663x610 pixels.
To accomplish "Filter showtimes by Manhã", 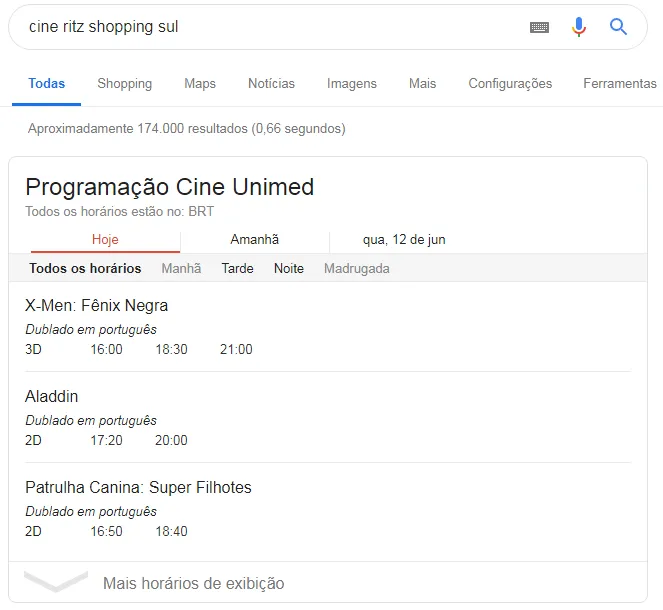I will 181,268.
